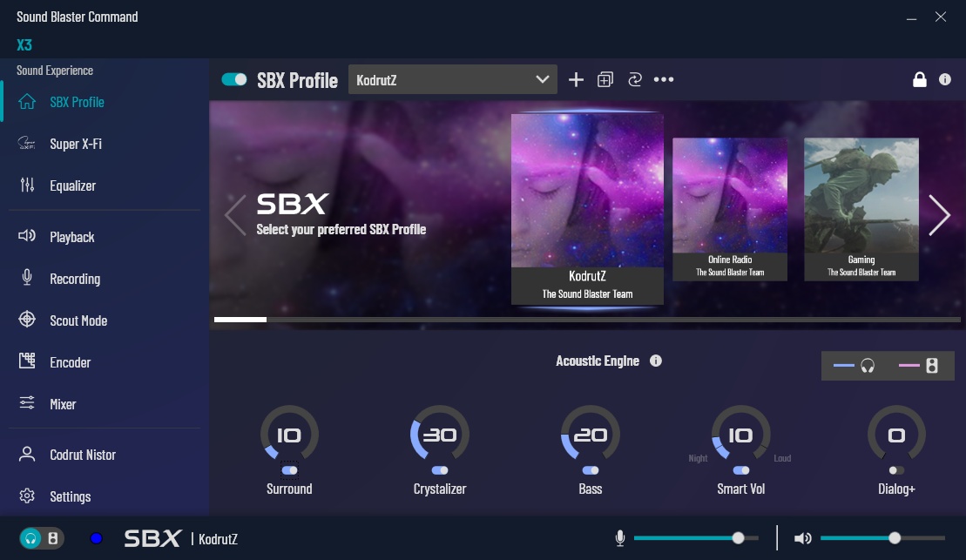
Task: Click the Codrut Nistor user icon
Action: (27, 454)
